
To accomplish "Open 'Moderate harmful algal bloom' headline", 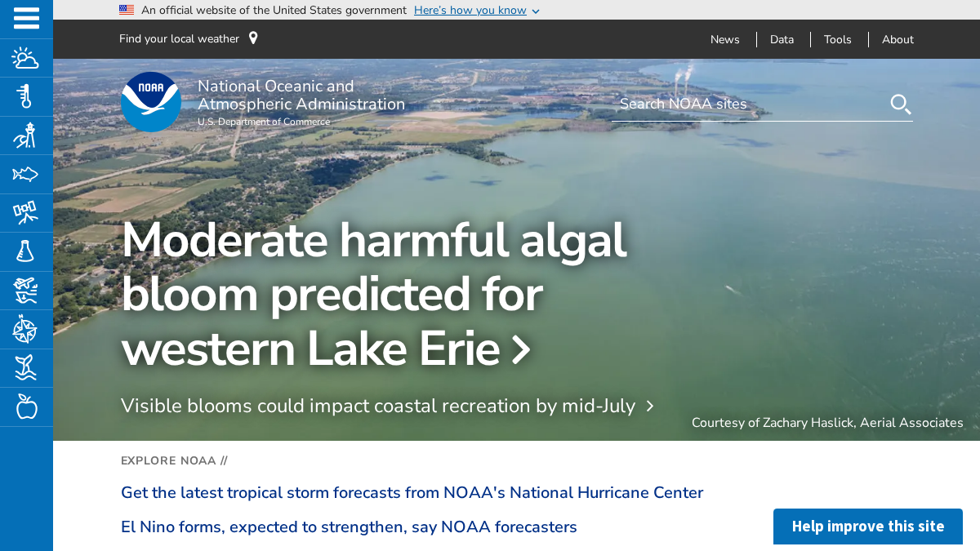I will (x=374, y=294).
